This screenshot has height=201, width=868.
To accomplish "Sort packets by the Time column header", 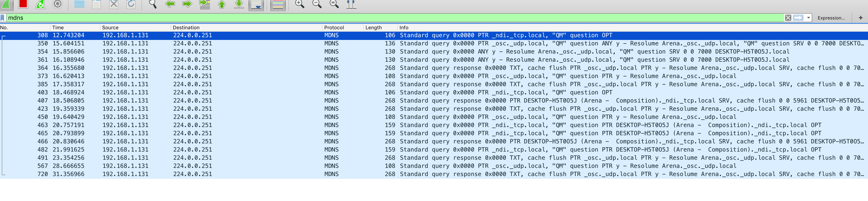I will (x=58, y=28).
